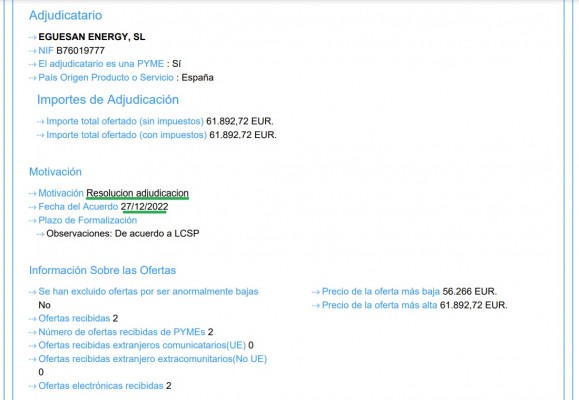Select text 'Resolucion adjudicacion'
Viewport: 579px width, 400px height.
point(137,193)
